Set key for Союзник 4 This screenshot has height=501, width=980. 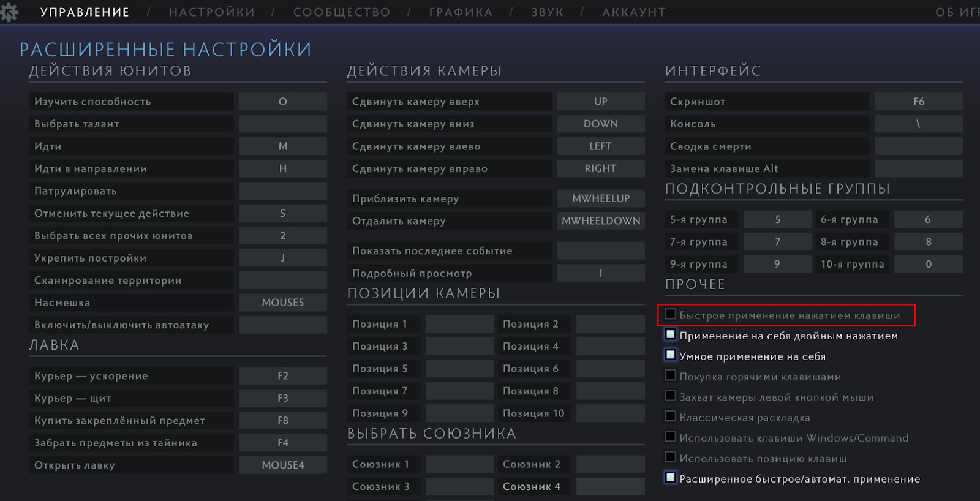click(611, 486)
